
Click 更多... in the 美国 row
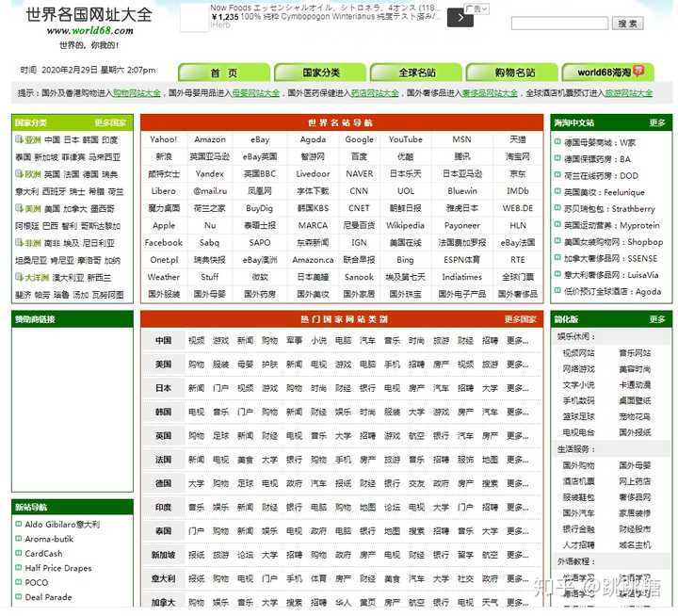pos(518,365)
